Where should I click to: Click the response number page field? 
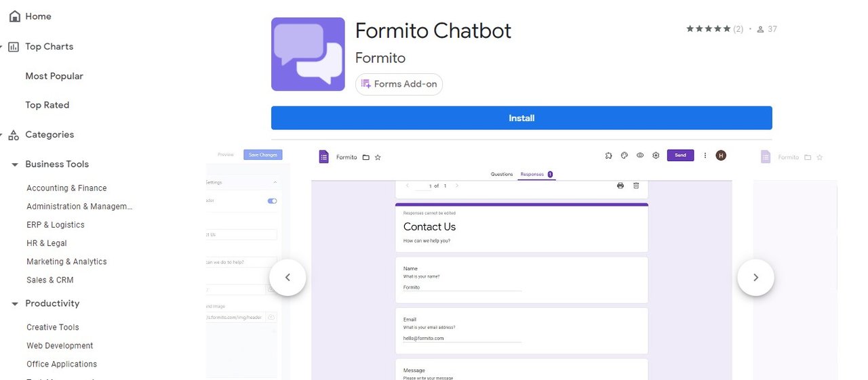tap(423, 186)
